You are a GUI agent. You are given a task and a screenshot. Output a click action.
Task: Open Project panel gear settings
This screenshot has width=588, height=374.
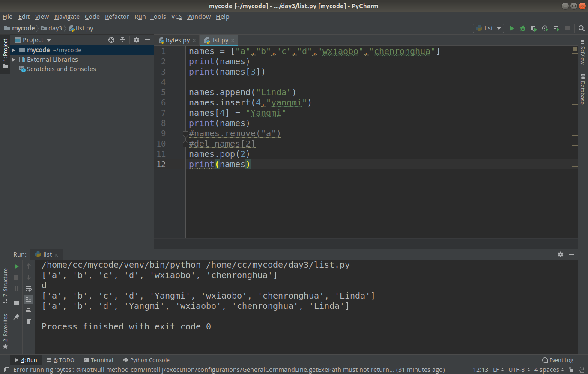pyautogui.click(x=137, y=40)
